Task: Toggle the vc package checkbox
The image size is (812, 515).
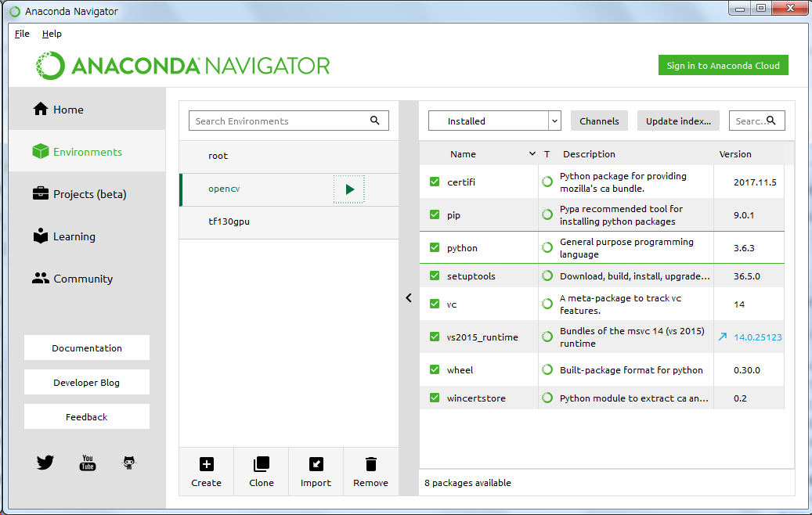Action: pos(435,304)
